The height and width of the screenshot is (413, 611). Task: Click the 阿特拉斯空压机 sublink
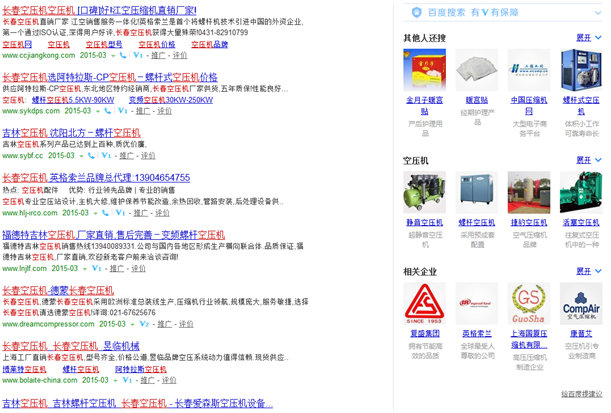(x=141, y=369)
